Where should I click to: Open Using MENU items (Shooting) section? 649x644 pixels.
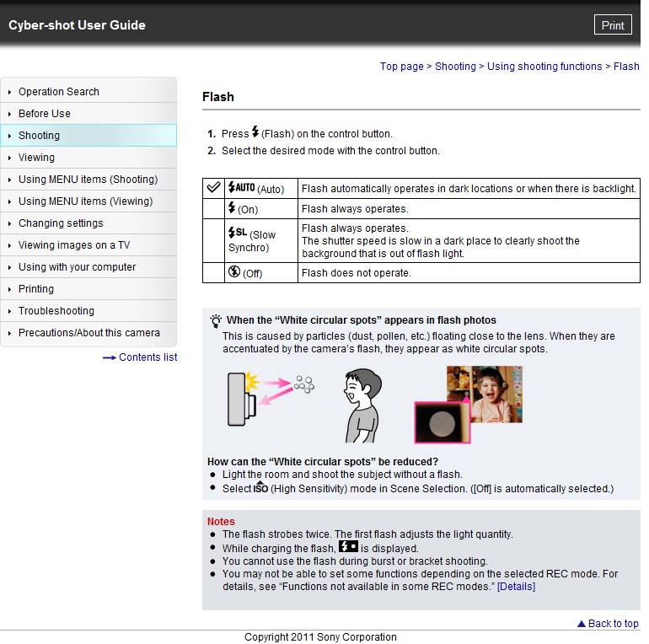click(x=88, y=180)
